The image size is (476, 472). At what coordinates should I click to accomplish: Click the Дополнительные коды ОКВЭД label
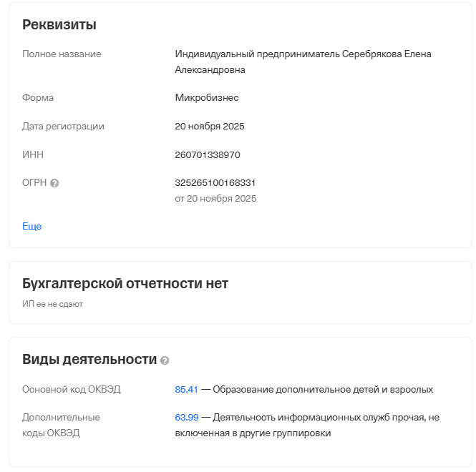coord(61,425)
